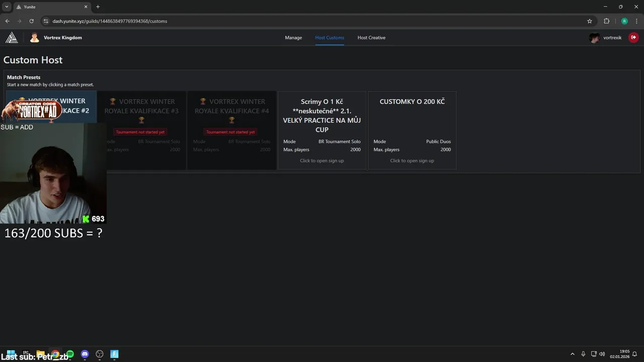Click 'Tournament not started yet' on Kvalifikace #3
Screen dimensions: 644x362
point(140,132)
